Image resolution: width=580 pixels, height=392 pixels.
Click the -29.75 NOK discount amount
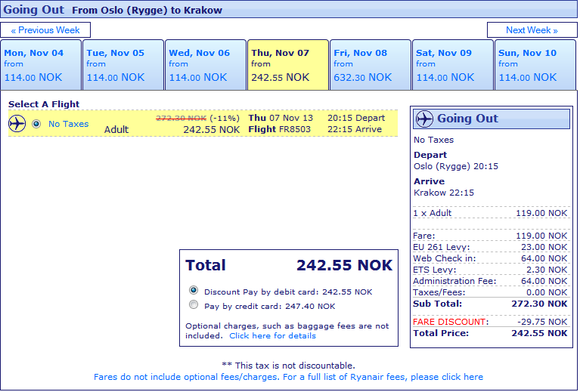pos(542,322)
